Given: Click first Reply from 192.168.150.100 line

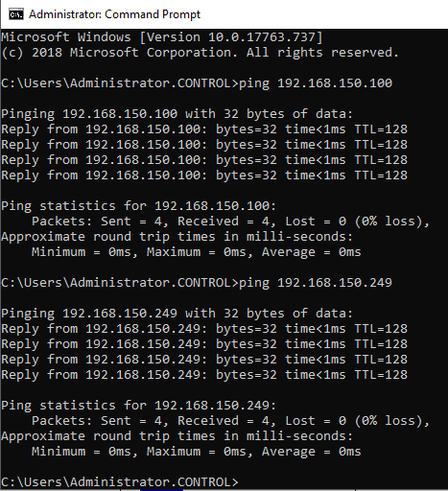Looking at the screenshot, I should click(x=204, y=129).
